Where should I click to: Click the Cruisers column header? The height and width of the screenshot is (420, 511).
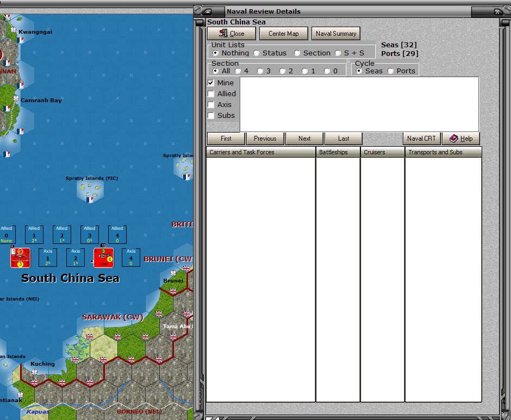[x=383, y=152]
